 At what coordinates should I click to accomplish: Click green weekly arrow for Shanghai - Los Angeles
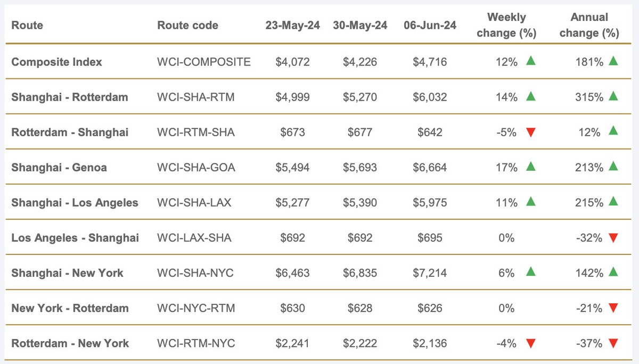pyautogui.click(x=530, y=202)
